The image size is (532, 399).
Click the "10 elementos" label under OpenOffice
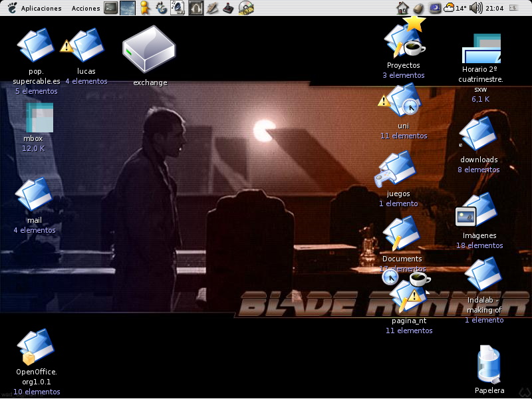pos(37,392)
